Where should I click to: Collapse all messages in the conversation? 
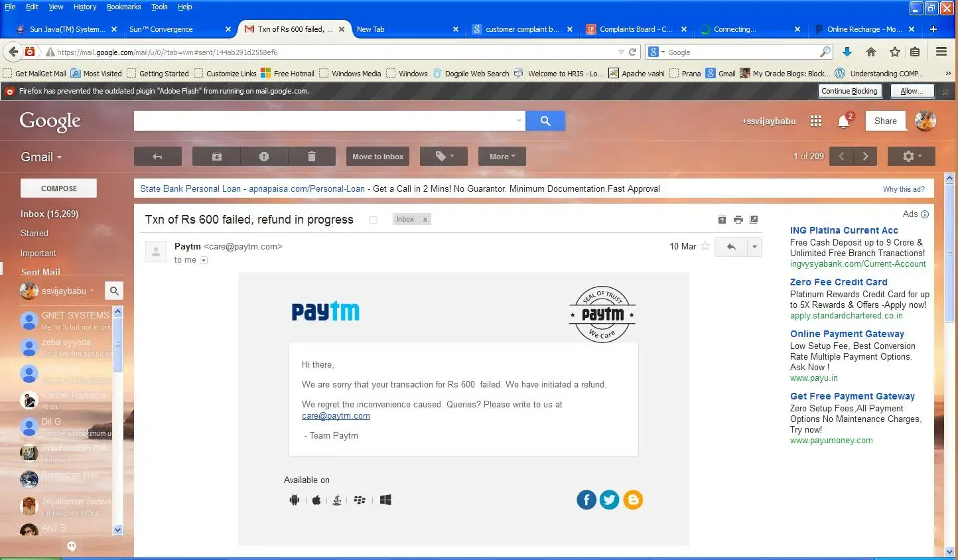pos(722,220)
